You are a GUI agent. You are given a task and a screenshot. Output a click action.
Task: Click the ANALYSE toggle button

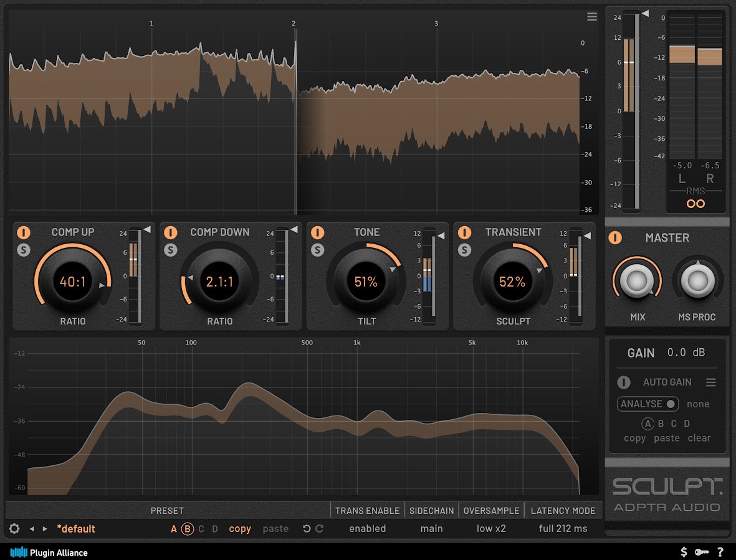pos(648,404)
